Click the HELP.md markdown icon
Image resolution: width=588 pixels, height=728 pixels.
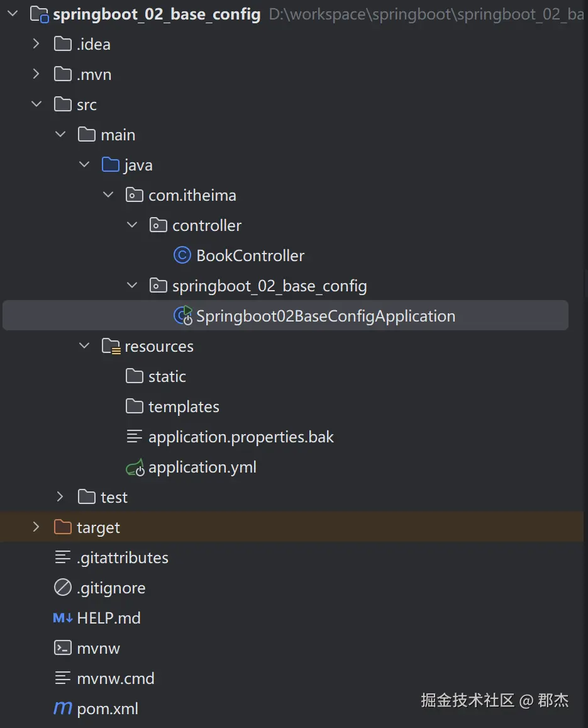[x=63, y=618]
